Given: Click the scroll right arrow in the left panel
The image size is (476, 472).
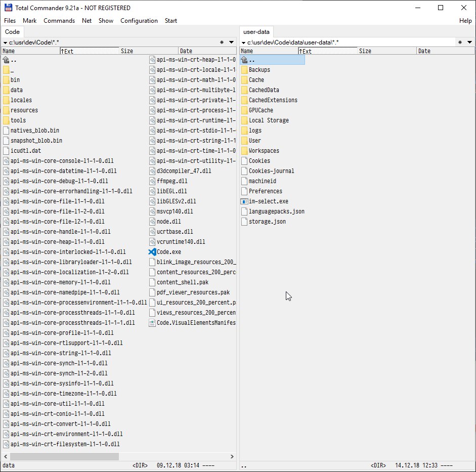Looking at the screenshot, I should [x=232, y=456].
